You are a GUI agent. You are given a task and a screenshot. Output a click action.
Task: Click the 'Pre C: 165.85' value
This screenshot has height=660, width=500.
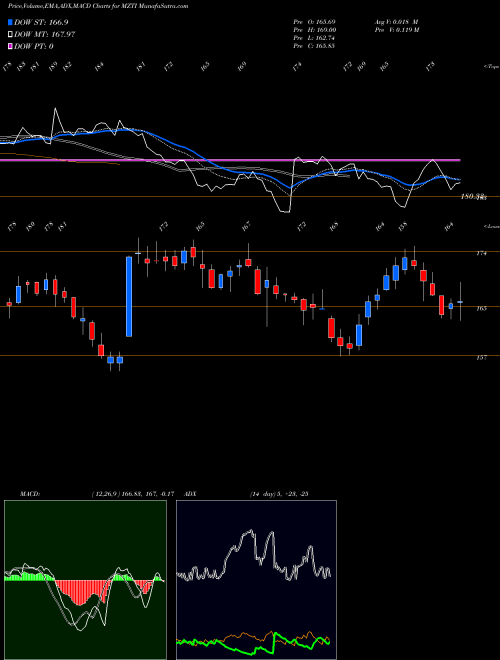click(314, 45)
